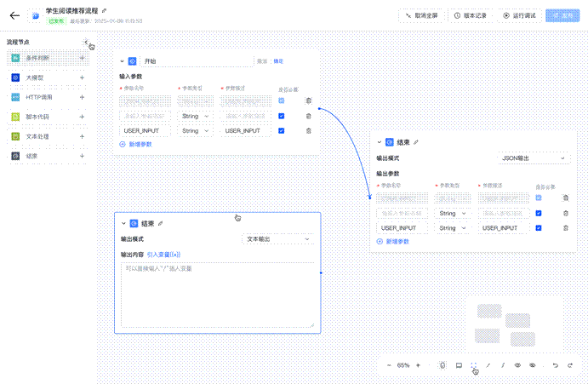Add the HTTP调用 node using its plus icon
Image resolution: width=588 pixels, height=384 pixels.
coord(82,97)
